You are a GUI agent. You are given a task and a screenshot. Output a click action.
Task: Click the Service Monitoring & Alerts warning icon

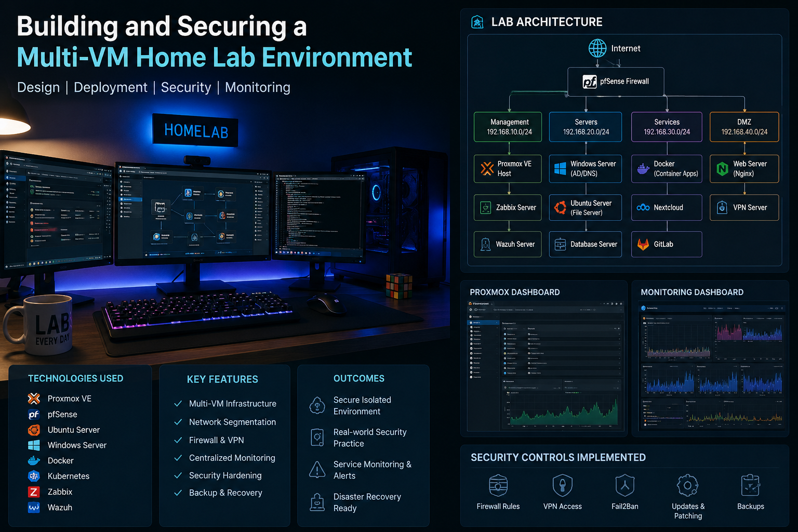tap(317, 470)
